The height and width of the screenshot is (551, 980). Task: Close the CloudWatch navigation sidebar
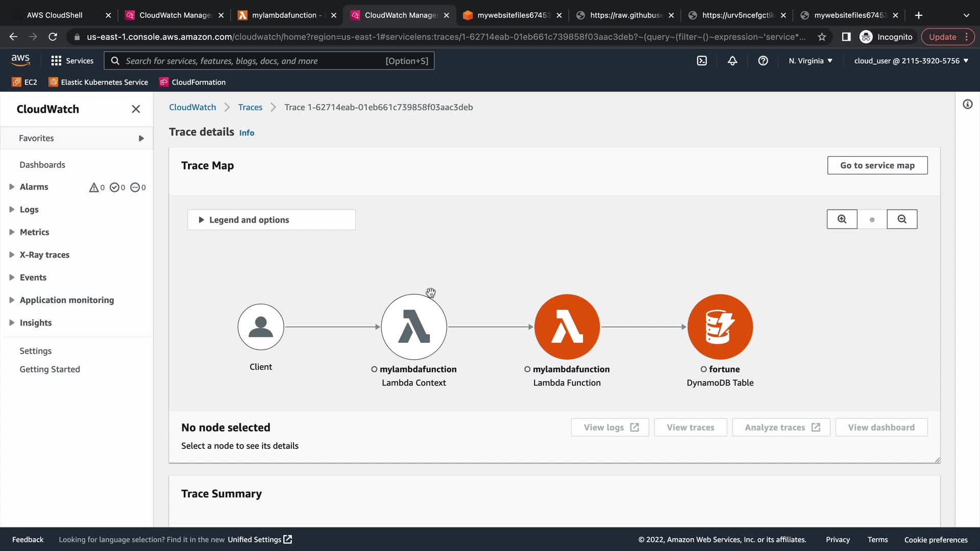click(x=136, y=109)
